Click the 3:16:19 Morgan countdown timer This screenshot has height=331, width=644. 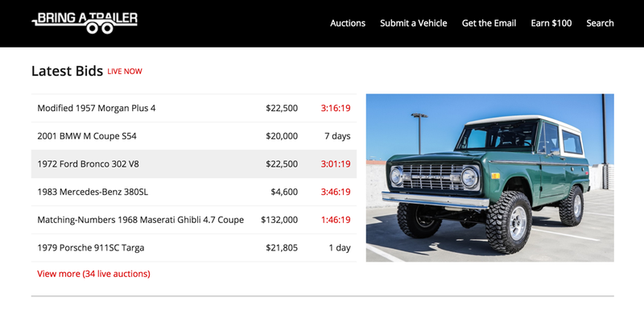click(336, 108)
